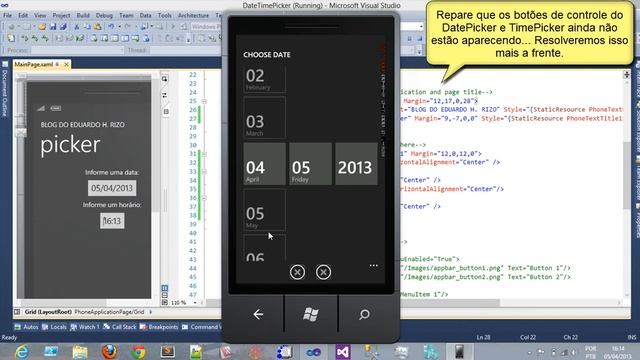This screenshot has height=360, width=640.
Task: Expand the app bar ellipsis menu
Action: [373, 266]
